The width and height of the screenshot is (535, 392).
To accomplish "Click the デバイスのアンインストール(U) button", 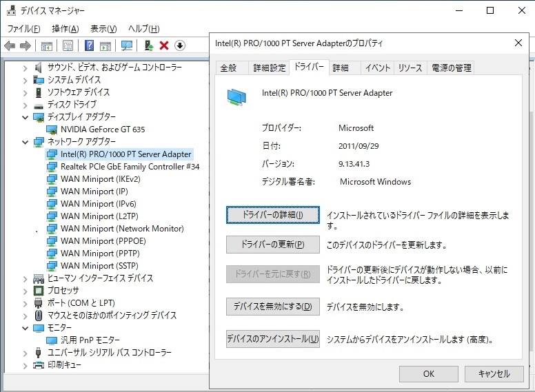I will coord(272,339).
